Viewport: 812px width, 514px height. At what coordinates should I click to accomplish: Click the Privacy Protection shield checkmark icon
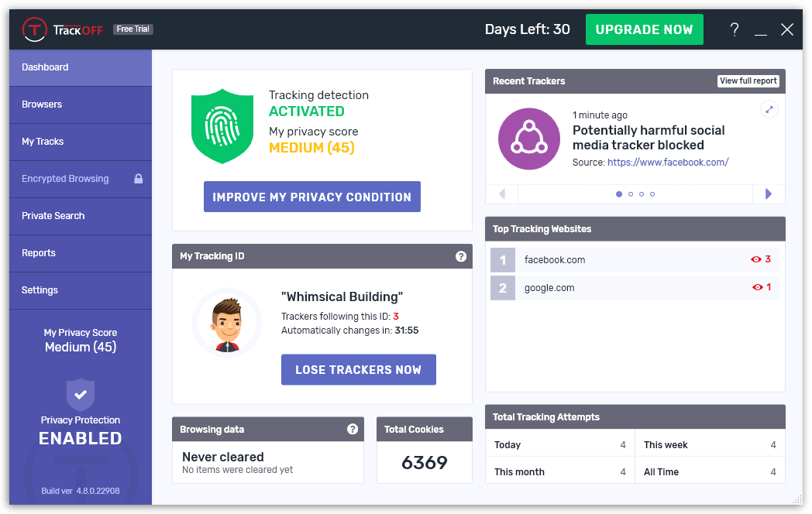[81, 394]
